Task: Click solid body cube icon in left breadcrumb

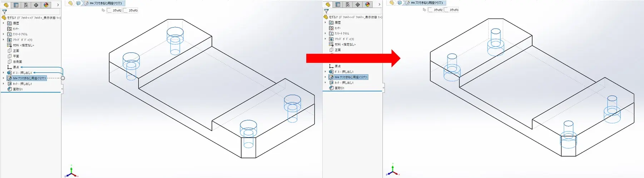Action: [78, 3]
